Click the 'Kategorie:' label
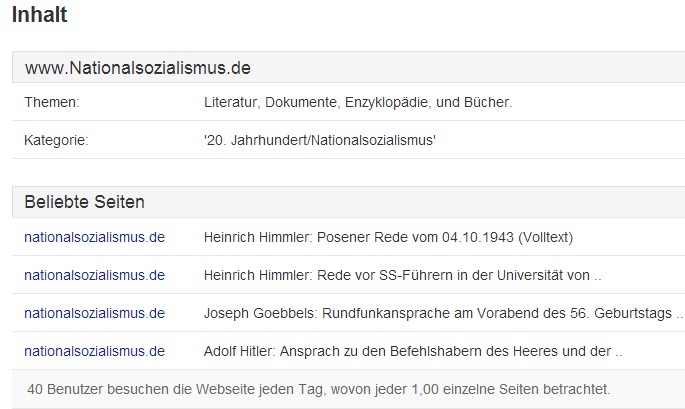Screen dimensions: 685x409 pyautogui.click(x=56, y=140)
